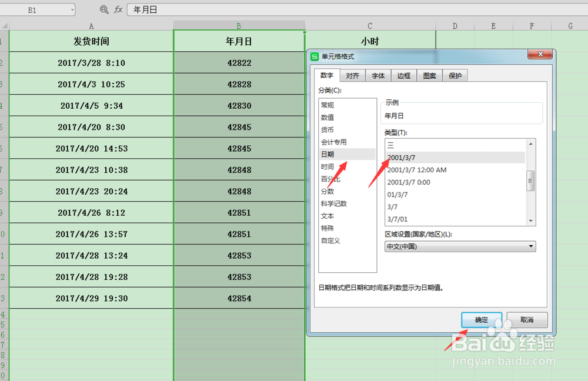This screenshot has width=588, height=381.
Task: Open the 区域设置 locale dropdown
Action: pyautogui.click(x=530, y=246)
